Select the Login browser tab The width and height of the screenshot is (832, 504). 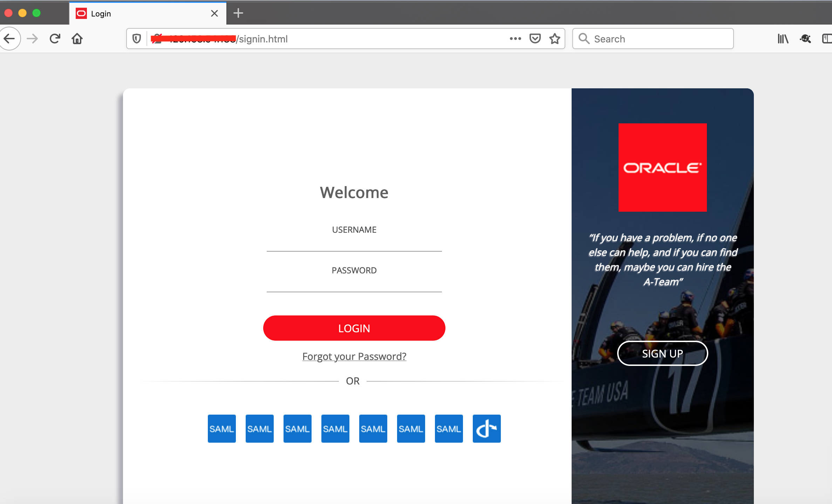(x=140, y=14)
